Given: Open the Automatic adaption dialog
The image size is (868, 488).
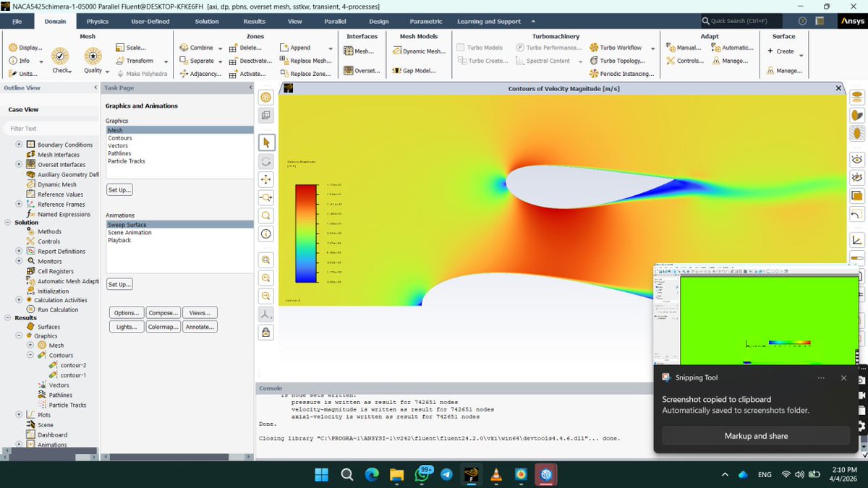Looking at the screenshot, I should [x=733, y=48].
